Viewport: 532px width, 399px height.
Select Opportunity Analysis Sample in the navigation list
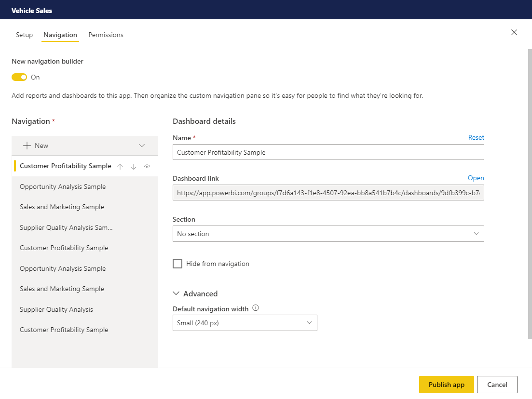(x=63, y=186)
